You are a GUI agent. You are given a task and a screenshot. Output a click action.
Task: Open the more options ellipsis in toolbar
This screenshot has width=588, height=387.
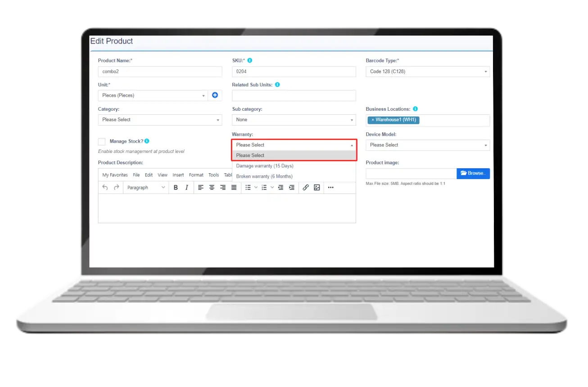[331, 188]
